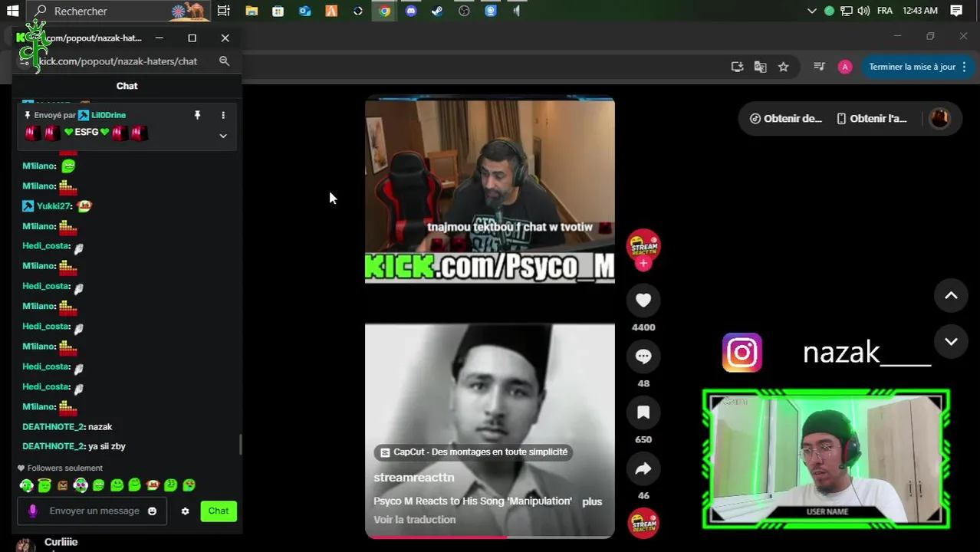Image resolution: width=980 pixels, height=552 pixels.
Task: Insert the first green headphone emote
Action: 26,485
